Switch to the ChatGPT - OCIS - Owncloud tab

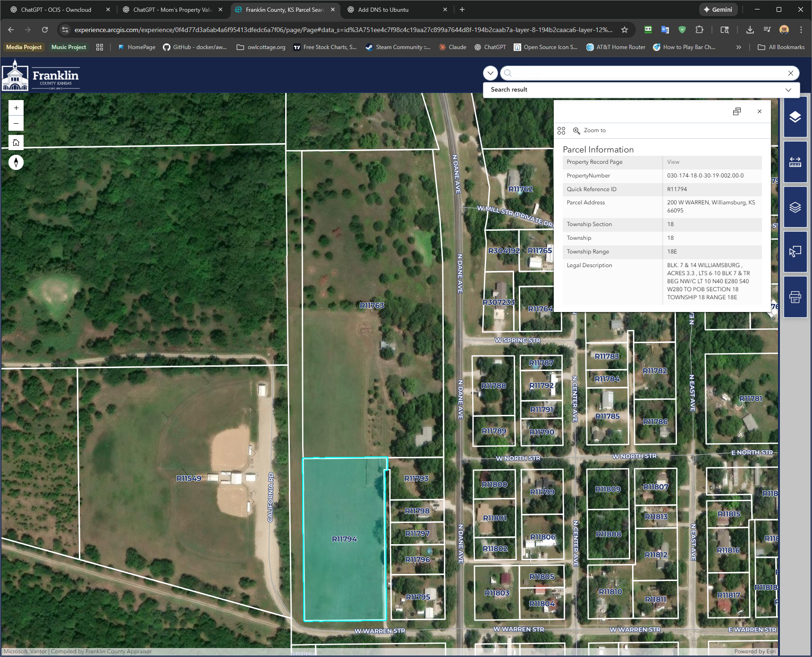[x=57, y=9]
